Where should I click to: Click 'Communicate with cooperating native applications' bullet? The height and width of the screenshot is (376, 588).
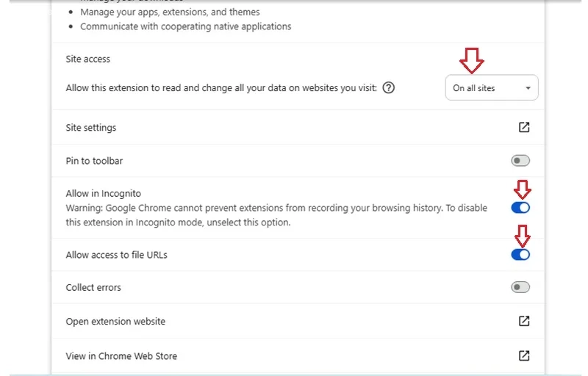point(186,26)
